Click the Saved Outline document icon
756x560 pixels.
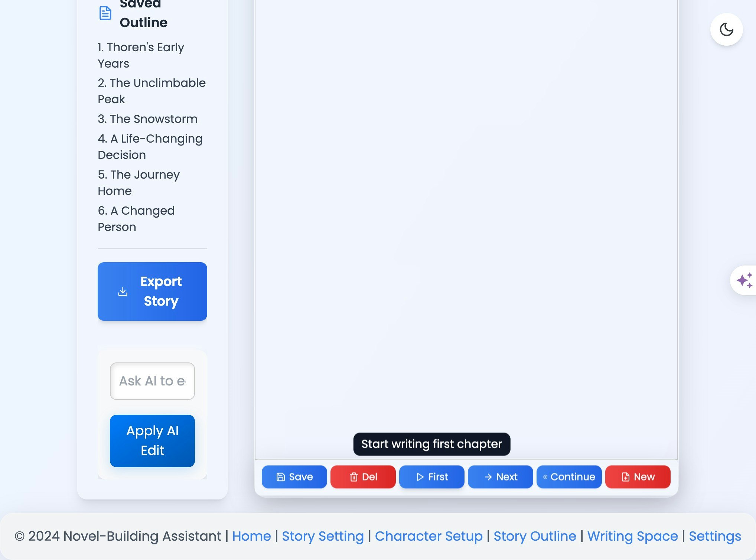pos(105,13)
